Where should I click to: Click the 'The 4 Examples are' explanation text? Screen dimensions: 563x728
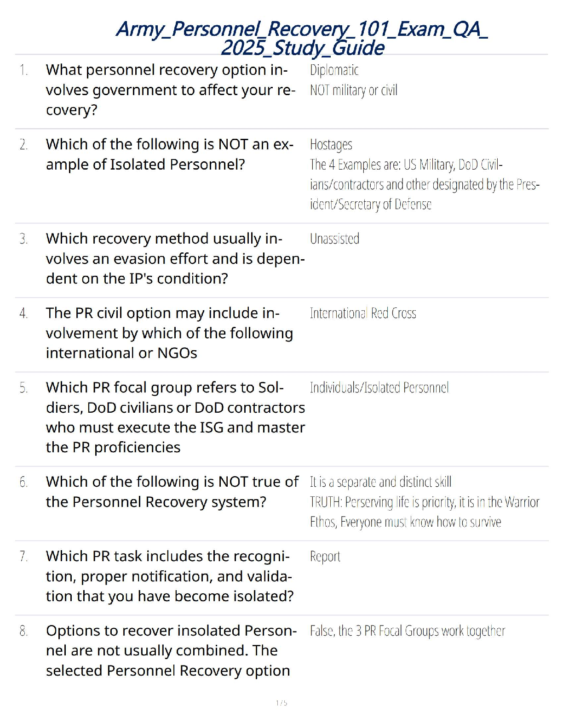424,184
